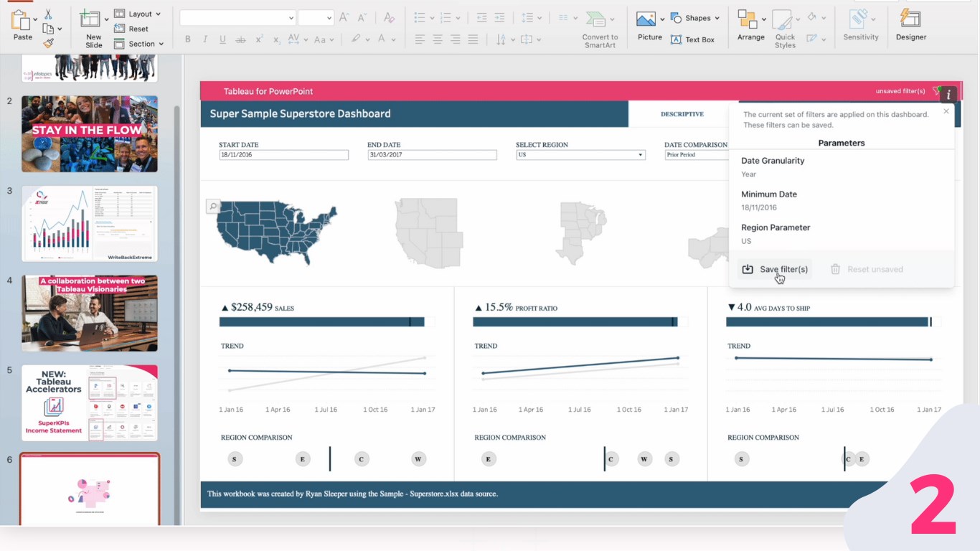Click the END DATE input field

point(432,155)
